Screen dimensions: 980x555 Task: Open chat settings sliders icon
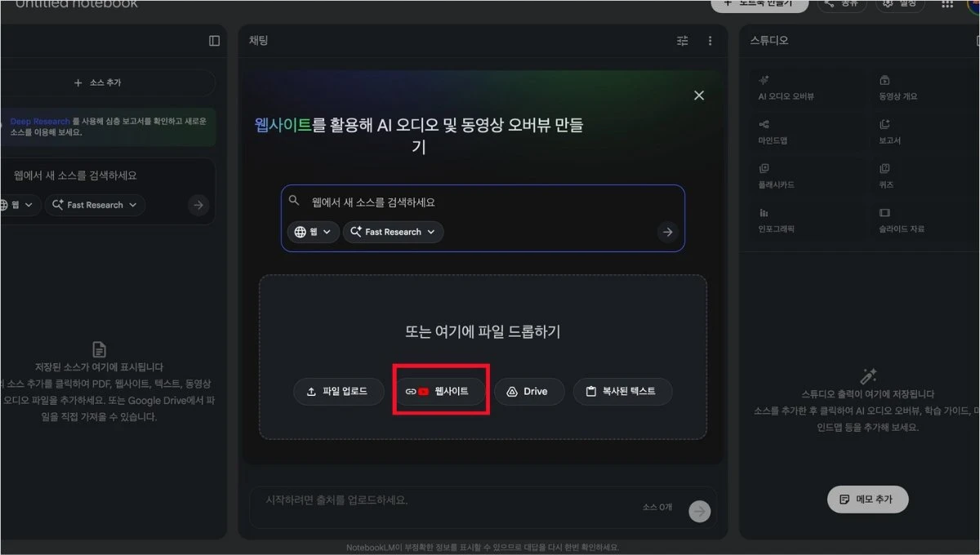683,41
